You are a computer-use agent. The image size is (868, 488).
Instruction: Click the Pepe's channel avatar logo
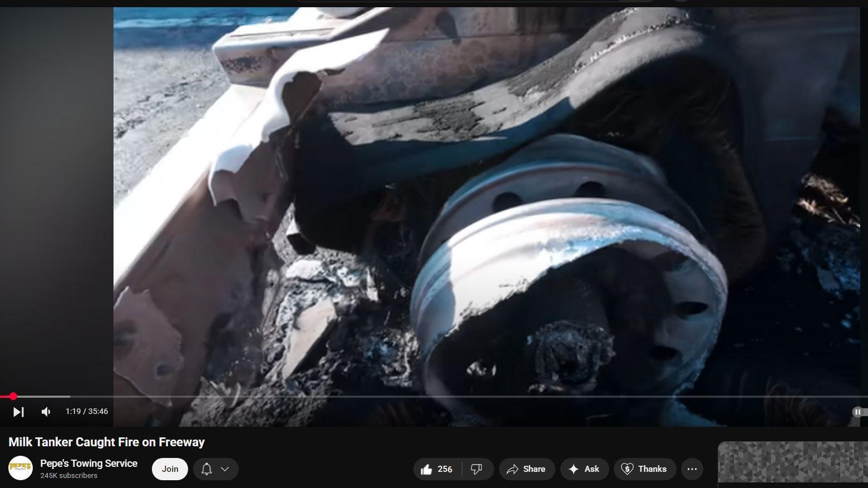(21, 468)
